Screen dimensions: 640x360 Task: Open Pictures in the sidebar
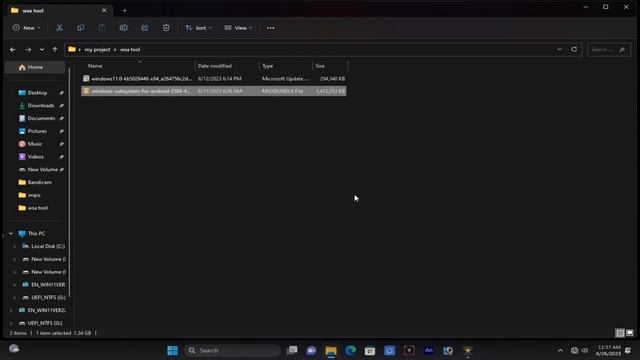pyautogui.click(x=38, y=131)
